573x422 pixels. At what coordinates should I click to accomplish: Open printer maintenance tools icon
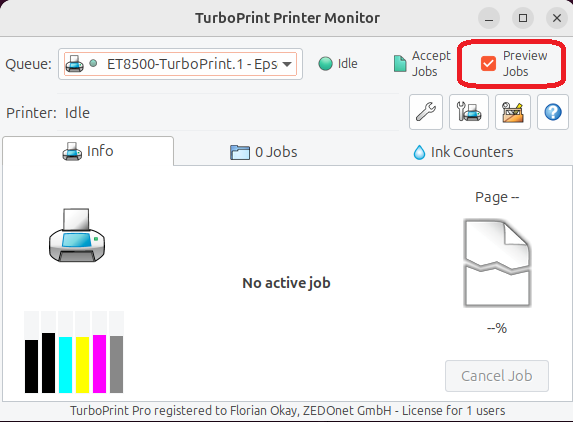[x=468, y=112]
